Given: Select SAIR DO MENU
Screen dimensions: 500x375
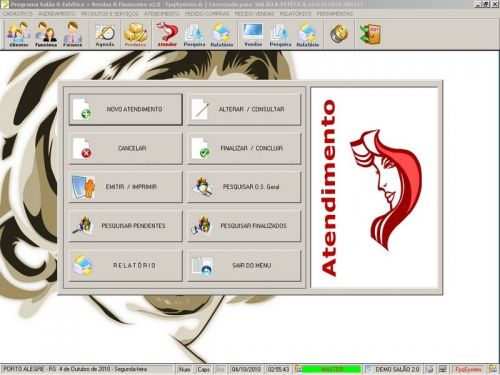Looking at the screenshot, I should (x=244, y=266).
